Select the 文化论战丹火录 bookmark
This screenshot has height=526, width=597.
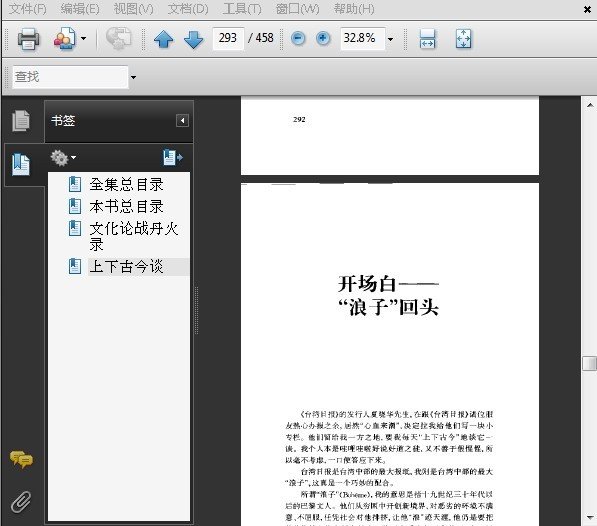[x=134, y=236]
